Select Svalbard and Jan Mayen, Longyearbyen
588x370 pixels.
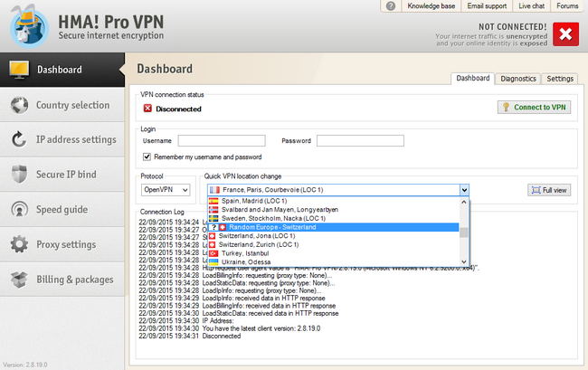pyautogui.click(x=333, y=210)
